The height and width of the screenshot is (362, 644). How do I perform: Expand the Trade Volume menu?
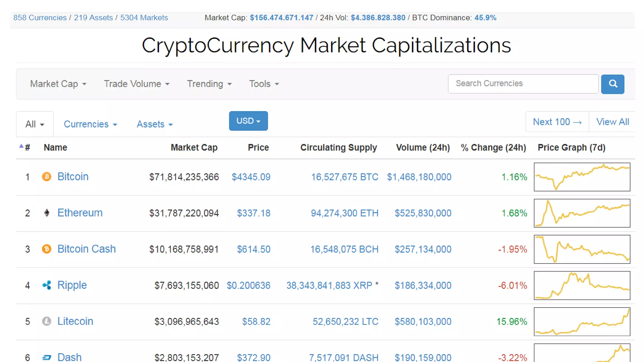[x=136, y=84]
